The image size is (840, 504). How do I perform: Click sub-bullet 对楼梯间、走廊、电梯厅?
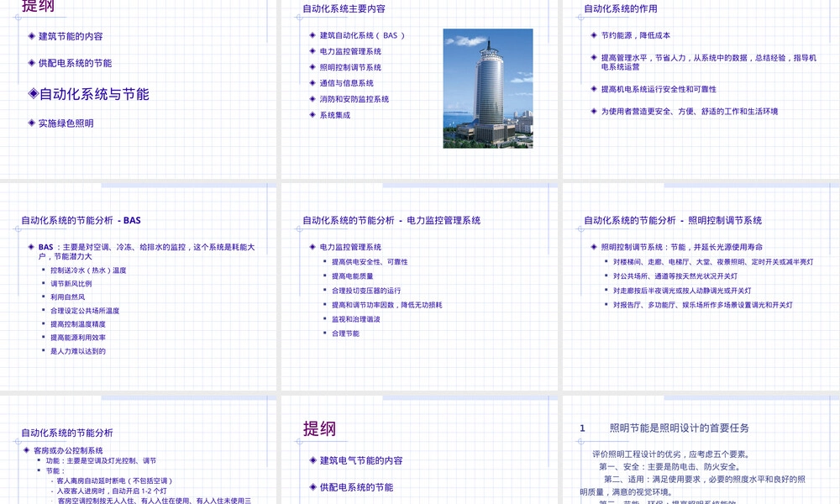point(713,262)
